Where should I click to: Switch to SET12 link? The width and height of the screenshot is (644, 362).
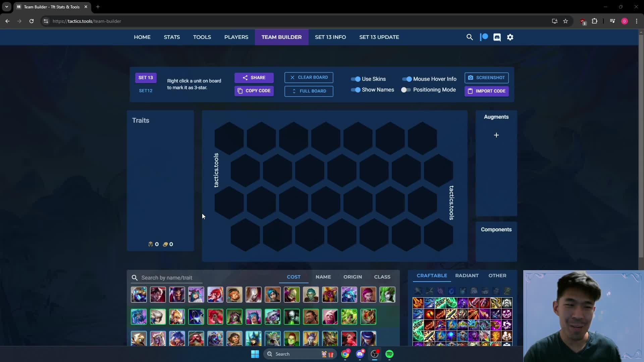click(x=146, y=91)
